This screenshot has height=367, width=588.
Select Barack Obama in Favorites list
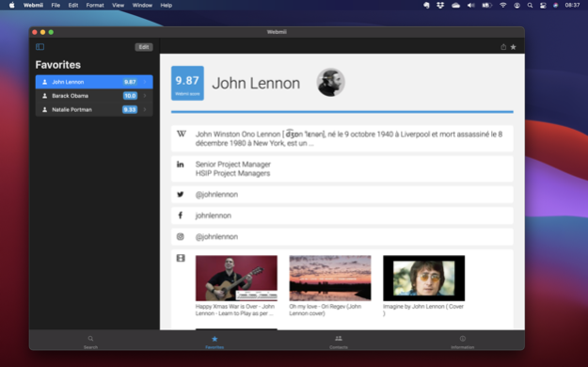[x=94, y=96]
